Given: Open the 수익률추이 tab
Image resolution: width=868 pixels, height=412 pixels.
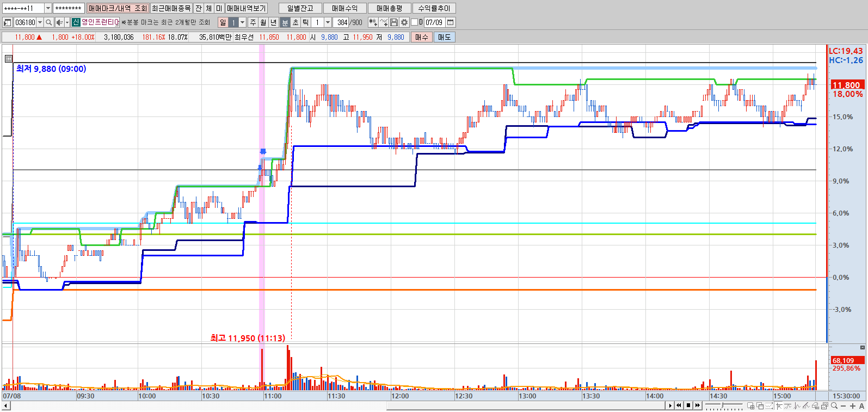Looking at the screenshot, I should (x=434, y=8).
